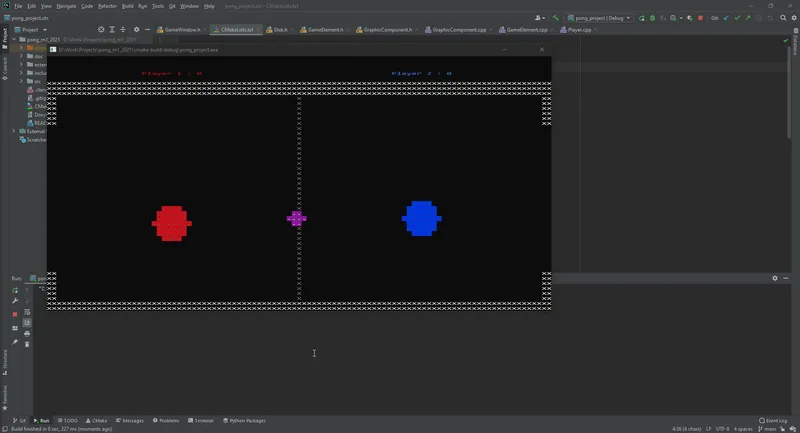This screenshot has height=433, width=800.
Task: Open the Navigate menu
Action: 66,6
